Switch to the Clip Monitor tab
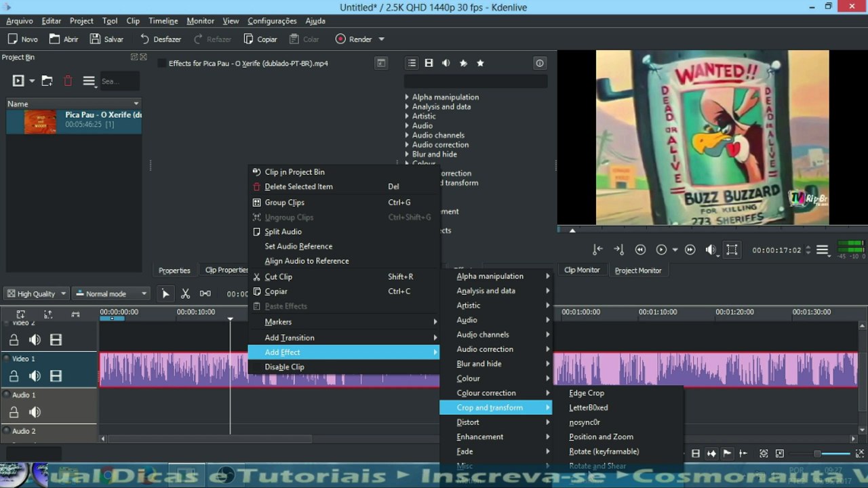 click(x=582, y=270)
